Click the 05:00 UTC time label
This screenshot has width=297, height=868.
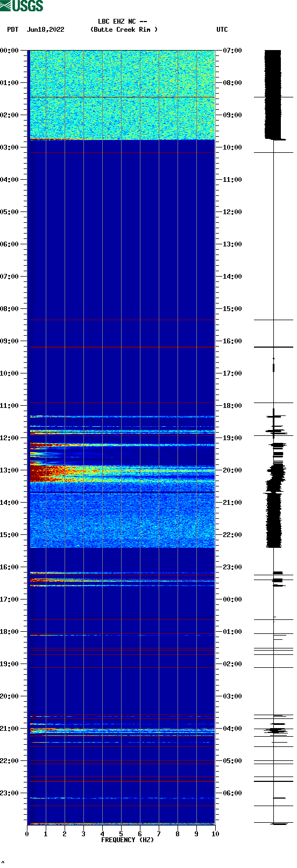point(233,761)
